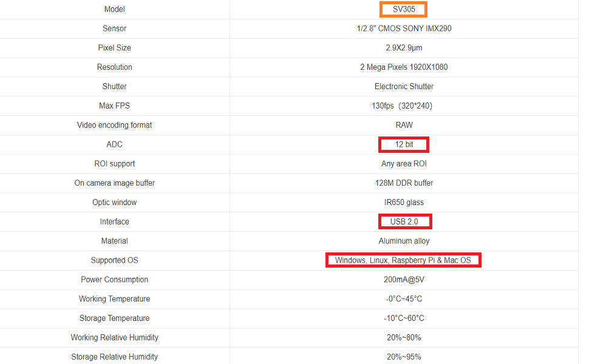Click the 200mA@5V power consumption value
This screenshot has width=589, height=364.
[x=404, y=280]
